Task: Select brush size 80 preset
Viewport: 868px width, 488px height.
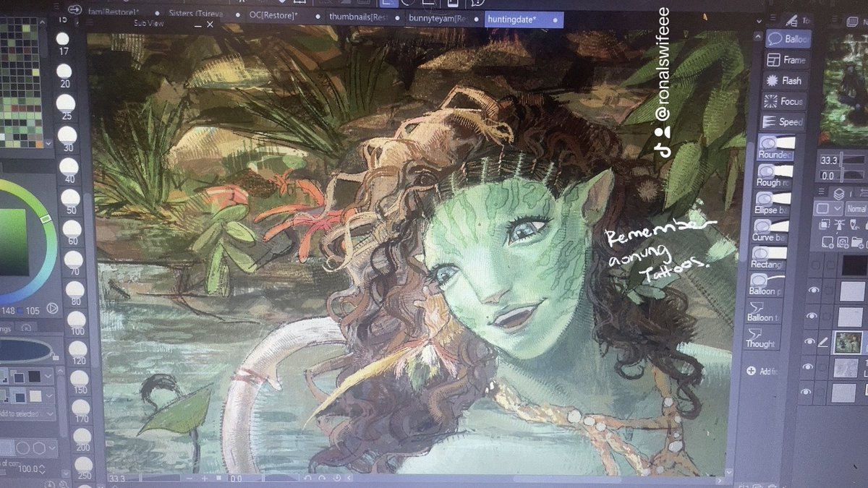Action: (x=75, y=294)
